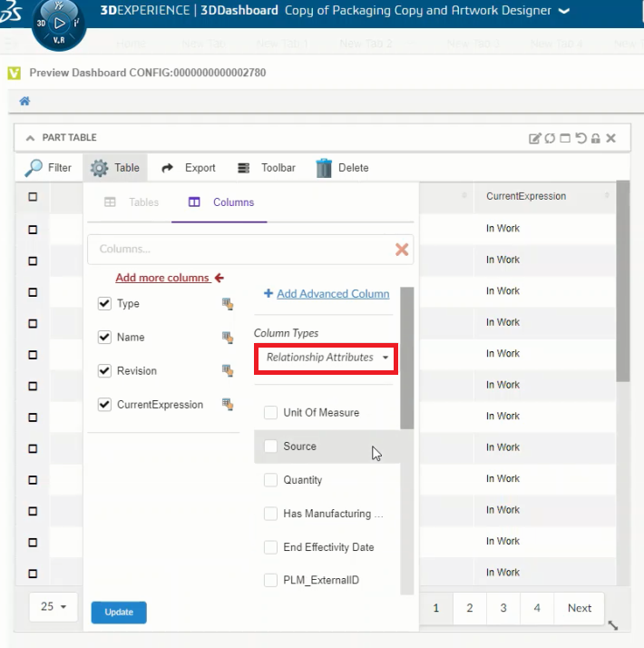The image size is (644, 648).
Task: Check the Unit Of Measure checkbox
Action: pos(270,413)
